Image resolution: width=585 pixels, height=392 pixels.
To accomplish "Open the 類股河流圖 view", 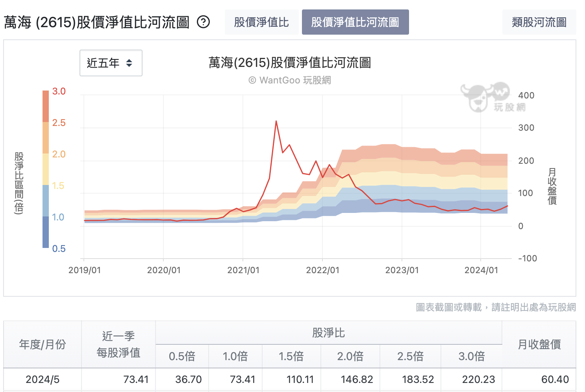I will (x=539, y=22).
